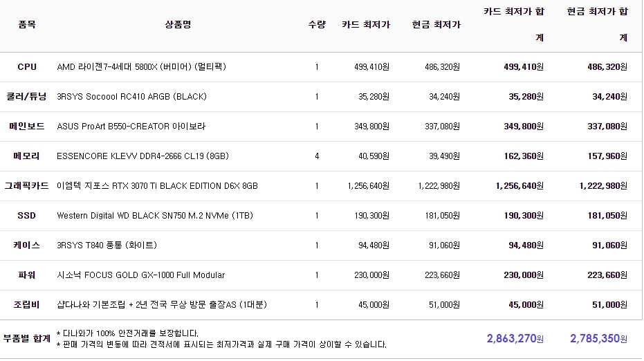Screen dimensions: 644x361
Task: Click memory cash total 157,960원
Action: click(x=607, y=156)
